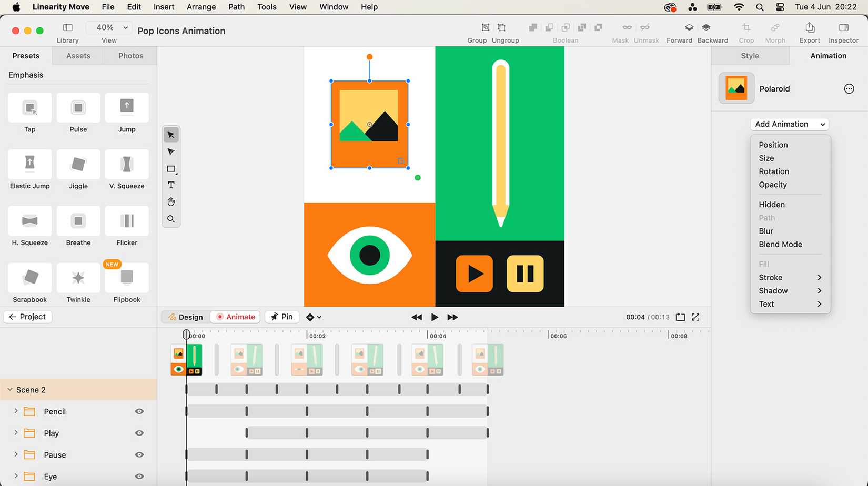Switch to the Assets tab
The image size is (868, 486).
pos(78,55)
